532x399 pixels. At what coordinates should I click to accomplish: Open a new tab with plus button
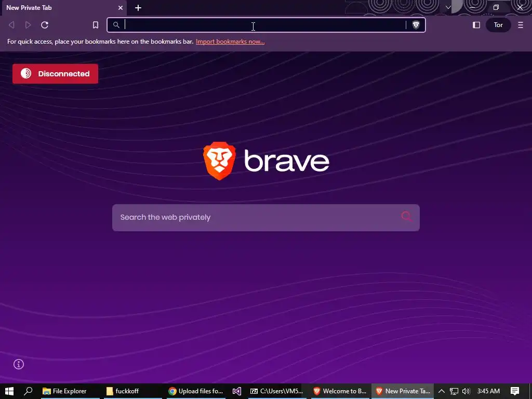(x=138, y=8)
